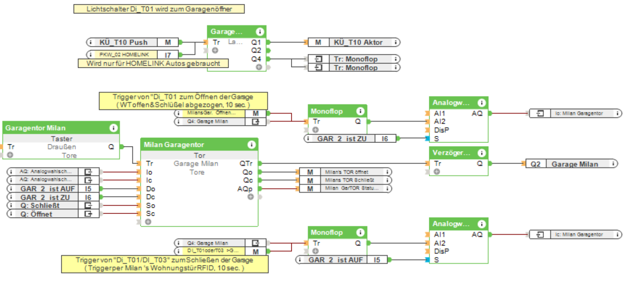
Task: Click reference icon on Q: Schließt connector
Action: click(88, 206)
